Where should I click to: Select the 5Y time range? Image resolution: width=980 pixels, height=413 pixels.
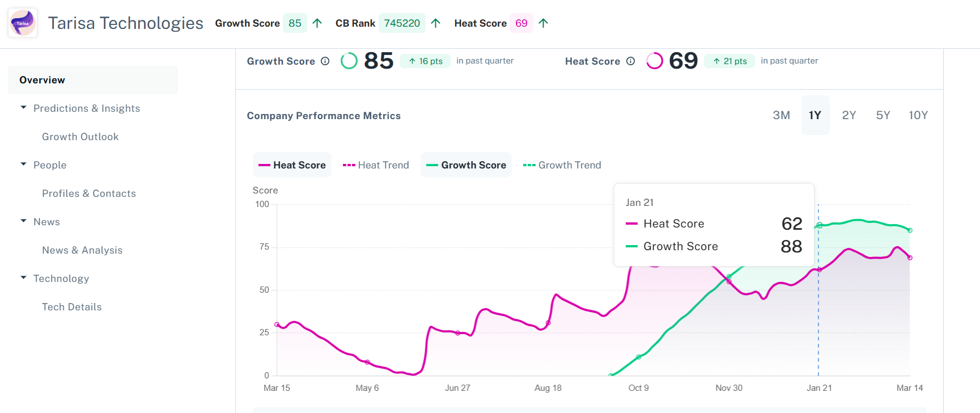[883, 115]
